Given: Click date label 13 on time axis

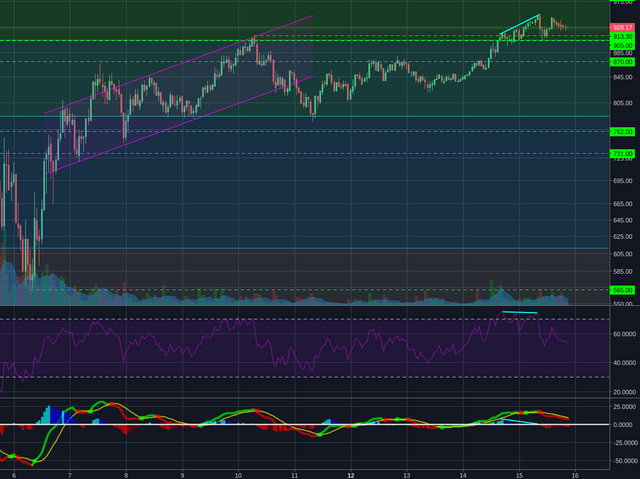Looking at the screenshot, I should pos(407,475).
